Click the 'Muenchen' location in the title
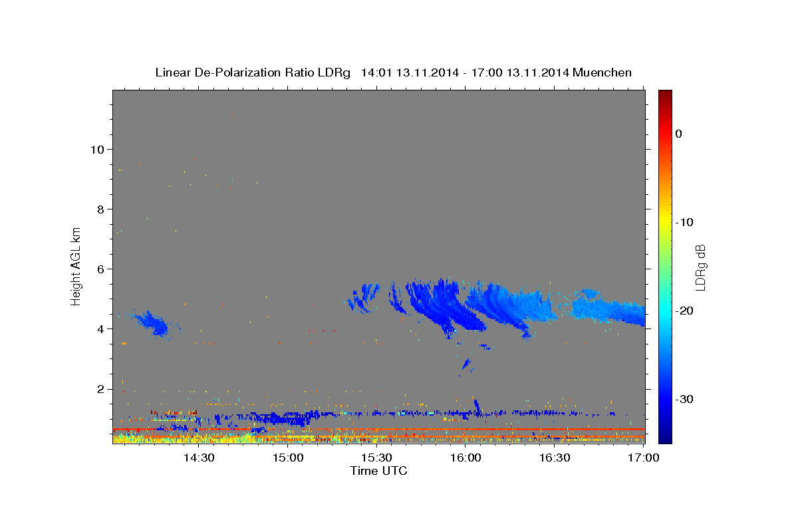This screenshot has height=532, width=798. click(603, 72)
